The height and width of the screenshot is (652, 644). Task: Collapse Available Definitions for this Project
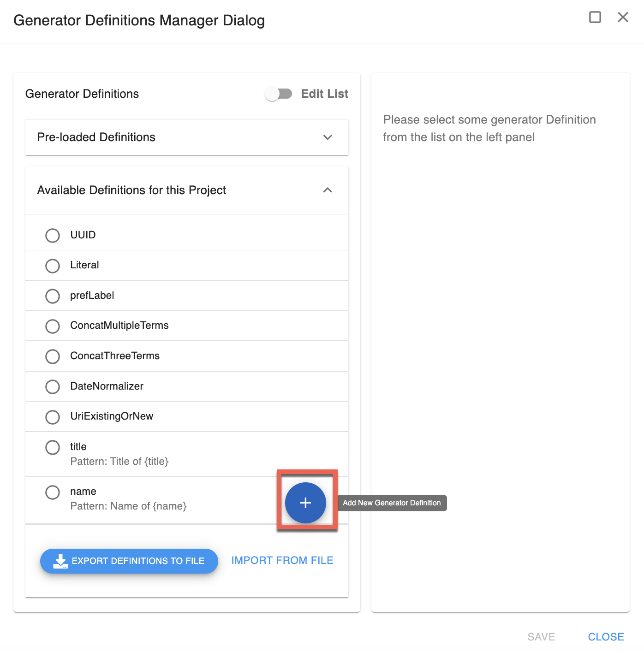coord(328,190)
